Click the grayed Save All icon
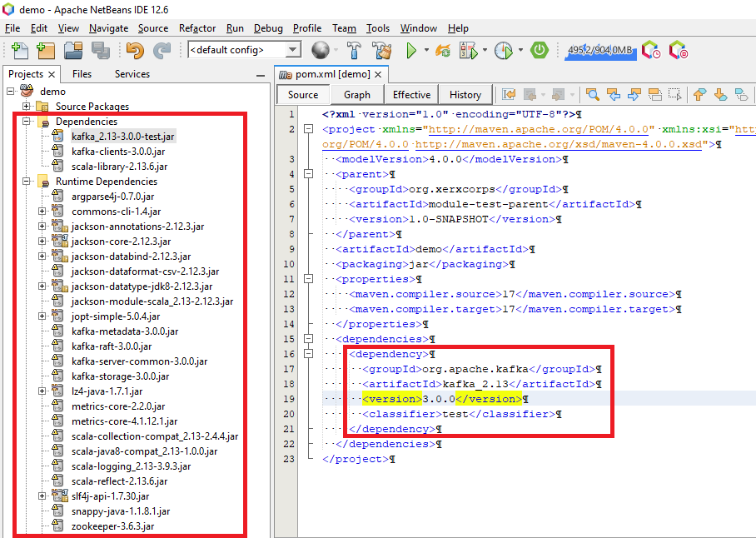Screen dimensions: 756x538 point(101,50)
